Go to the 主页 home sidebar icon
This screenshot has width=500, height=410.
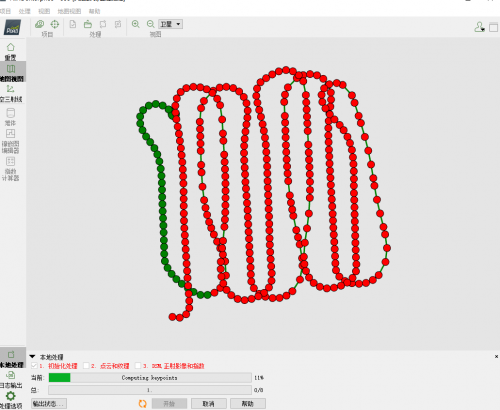11,52
